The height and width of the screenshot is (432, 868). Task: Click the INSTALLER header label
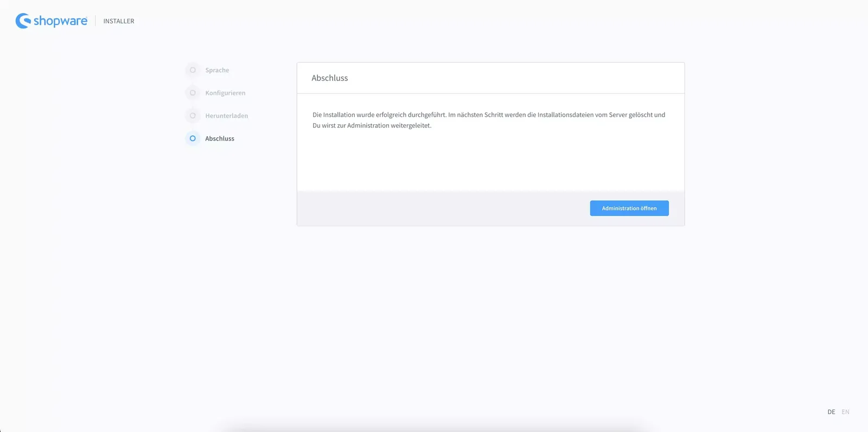pyautogui.click(x=119, y=21)
